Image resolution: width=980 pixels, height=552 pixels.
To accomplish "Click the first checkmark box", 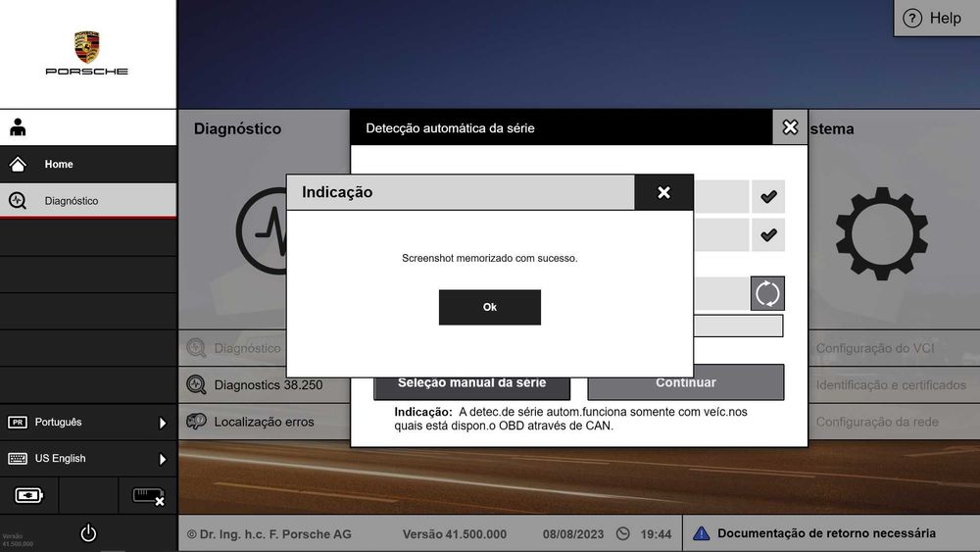I will tap(768, 197).
